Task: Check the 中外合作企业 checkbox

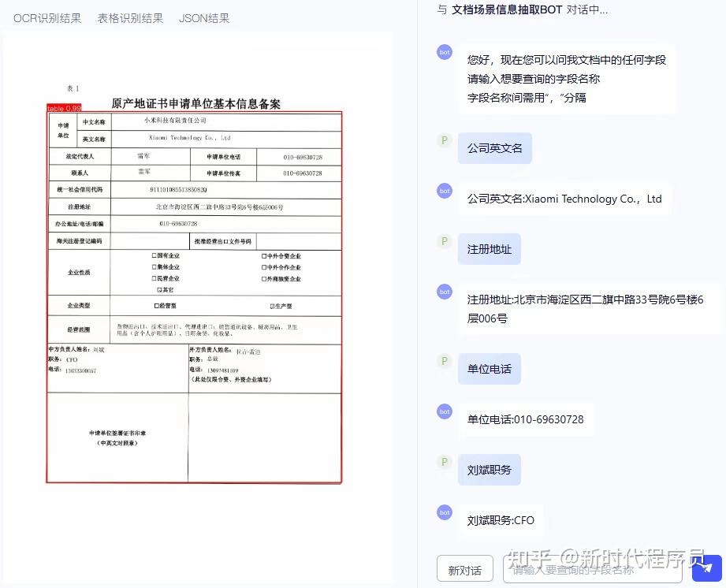Action: [264, 268]
